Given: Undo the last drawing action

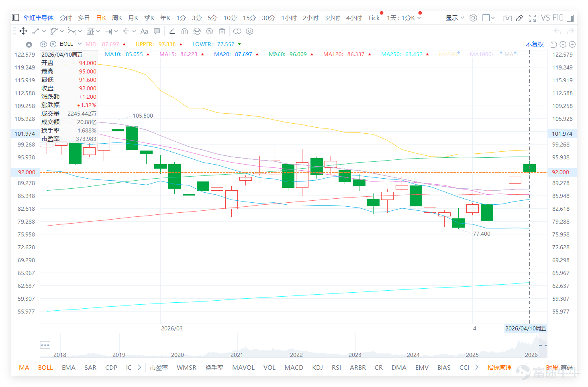Looking at the screenshot, I should point(557,31).
